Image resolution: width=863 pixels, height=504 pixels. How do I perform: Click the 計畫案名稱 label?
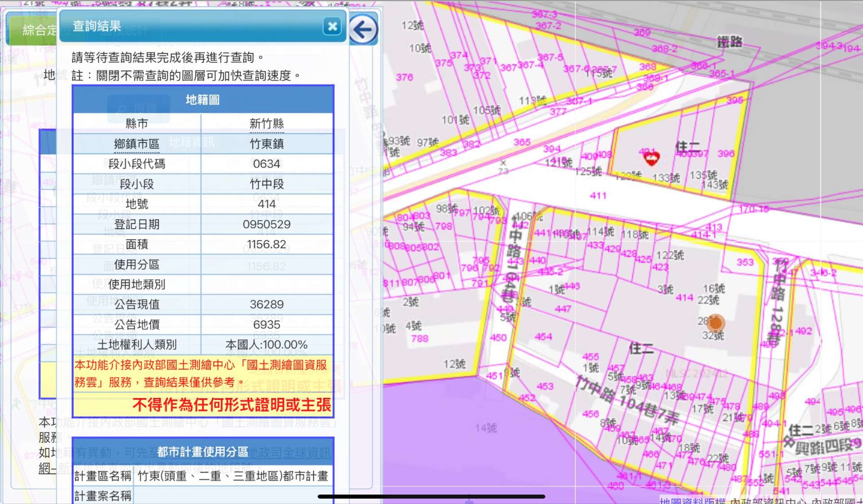coord(103,496)
